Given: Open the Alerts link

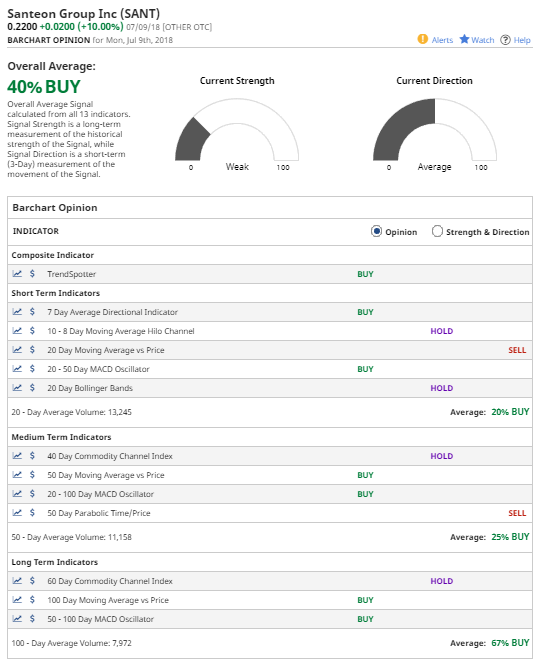Looking at the screenshot, I should pyautogui.click(x=442, y=40).
